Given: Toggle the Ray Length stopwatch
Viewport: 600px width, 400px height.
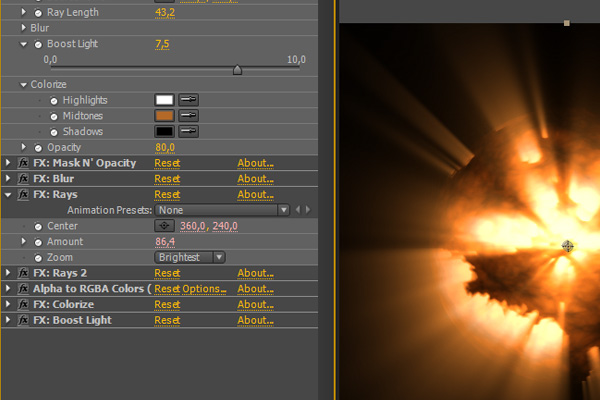Looking at the screenshot, I should [38, 13].
